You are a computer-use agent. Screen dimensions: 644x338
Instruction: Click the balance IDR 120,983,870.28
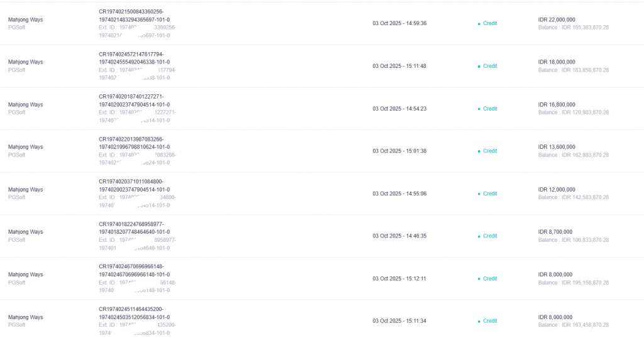(x=574, y=112)
